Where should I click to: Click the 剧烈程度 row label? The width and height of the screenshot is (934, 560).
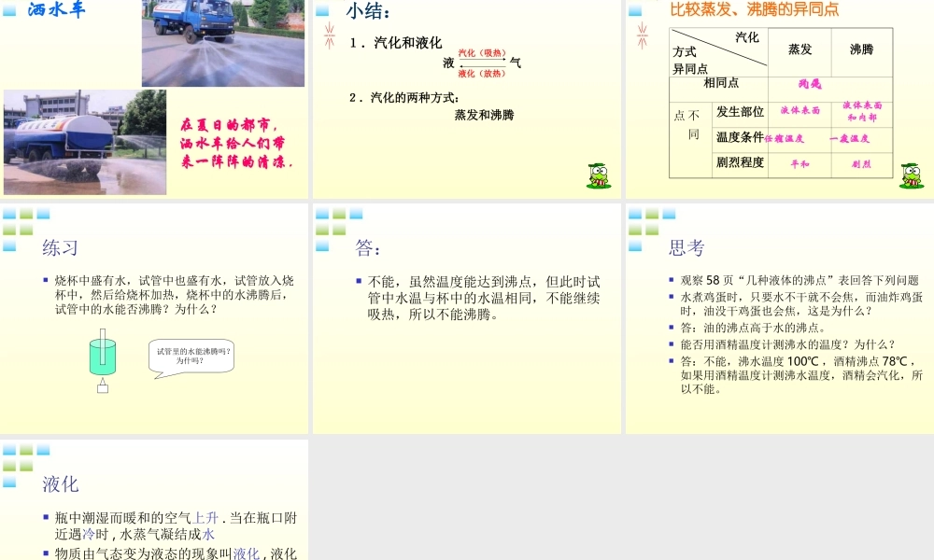pyautogui.click(x=740, y=162)
